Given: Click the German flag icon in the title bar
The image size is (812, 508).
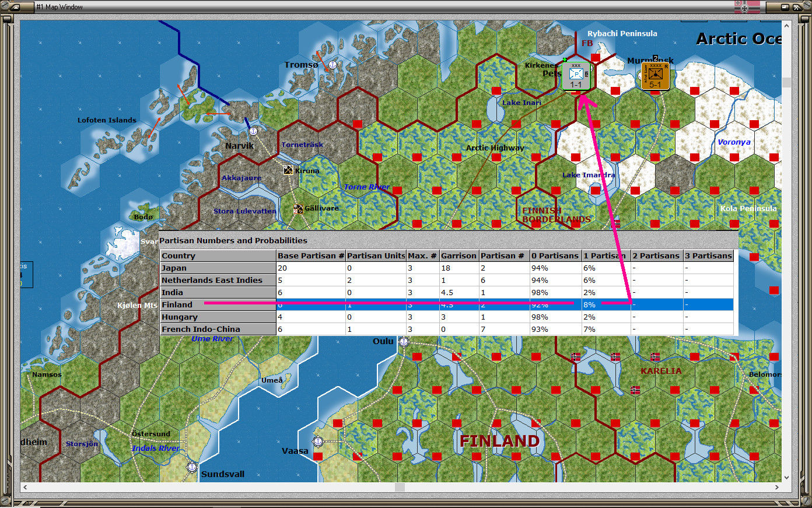Looking at the screenshot, I should pos(747,7).
